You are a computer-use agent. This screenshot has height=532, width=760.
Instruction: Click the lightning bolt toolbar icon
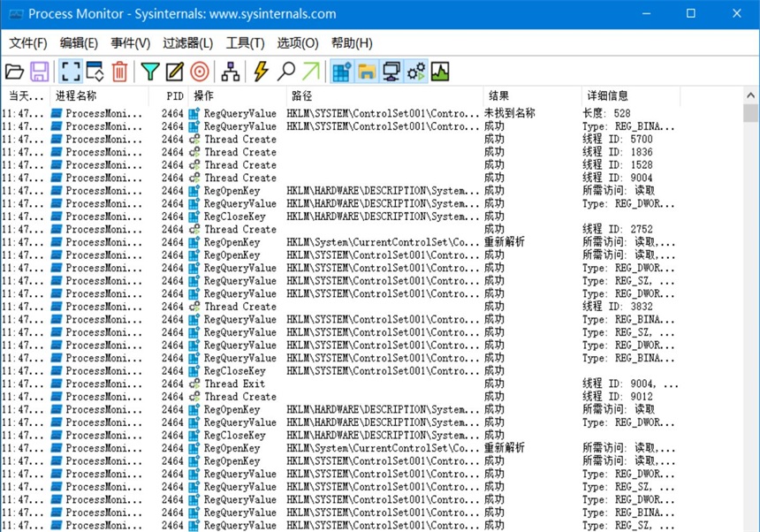[261, 72]
